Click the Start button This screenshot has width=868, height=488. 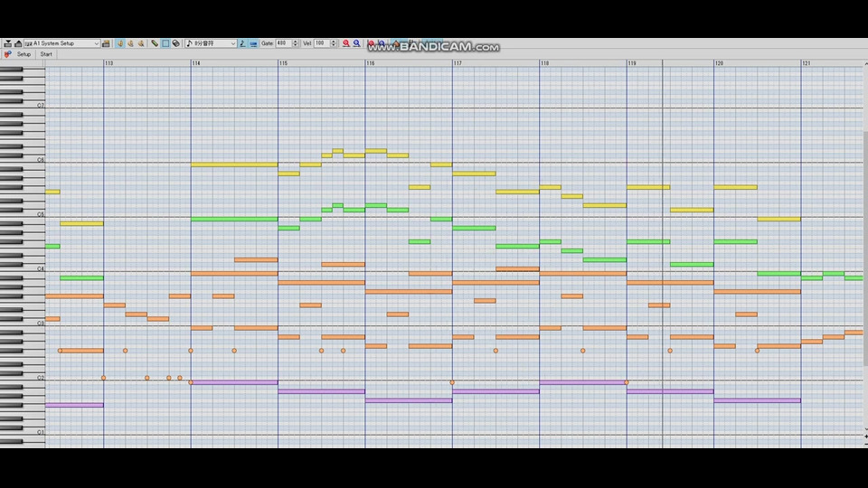[46, 54]
